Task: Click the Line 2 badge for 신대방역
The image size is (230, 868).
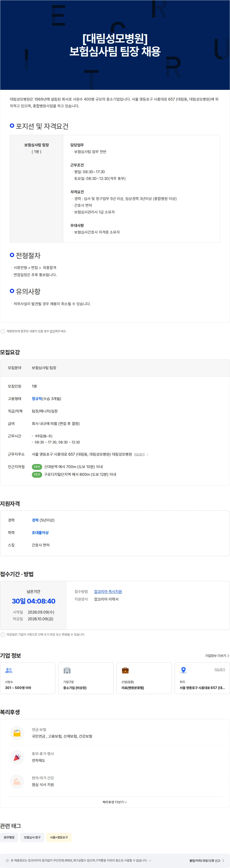Action: (37, 467)
